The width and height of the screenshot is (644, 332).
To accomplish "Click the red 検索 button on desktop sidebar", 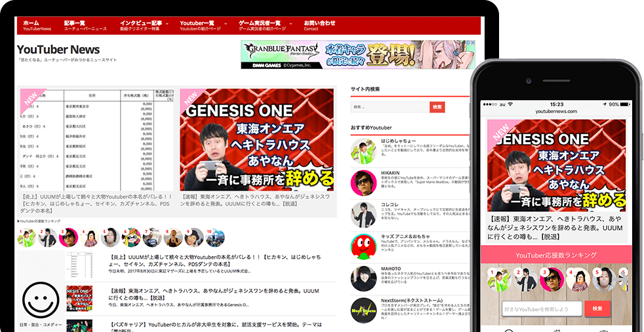I will pos(437,107).
